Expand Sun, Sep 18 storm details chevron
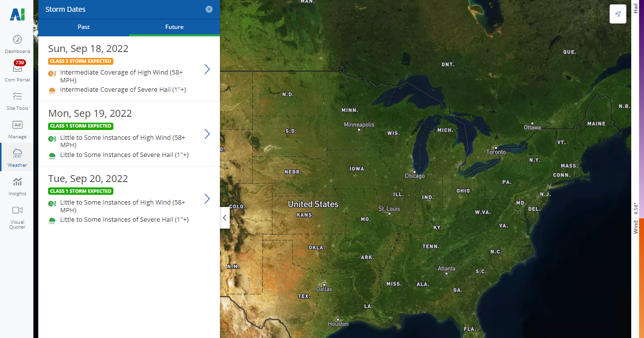Viewport: 644px width, 338px height. [207, 69]
